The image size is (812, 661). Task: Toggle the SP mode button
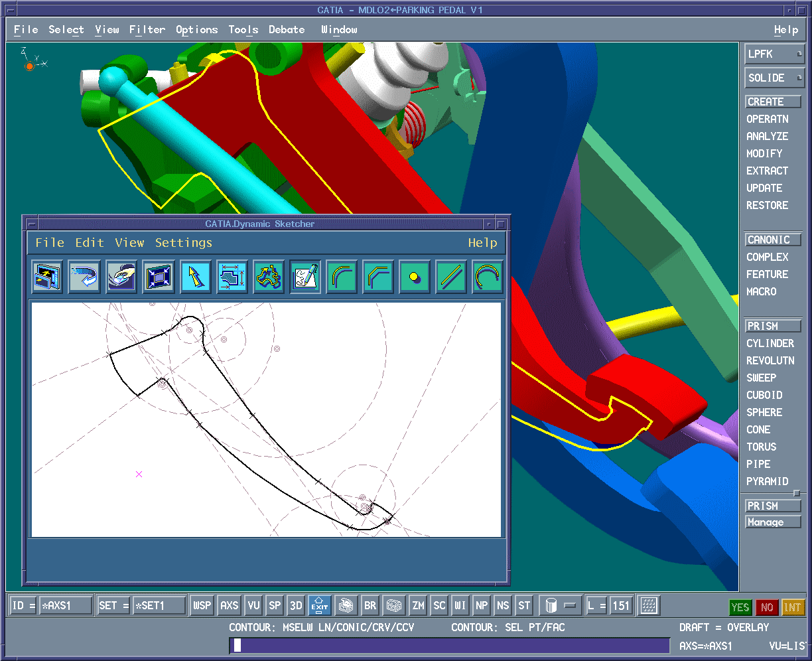(x=275, y=605)
